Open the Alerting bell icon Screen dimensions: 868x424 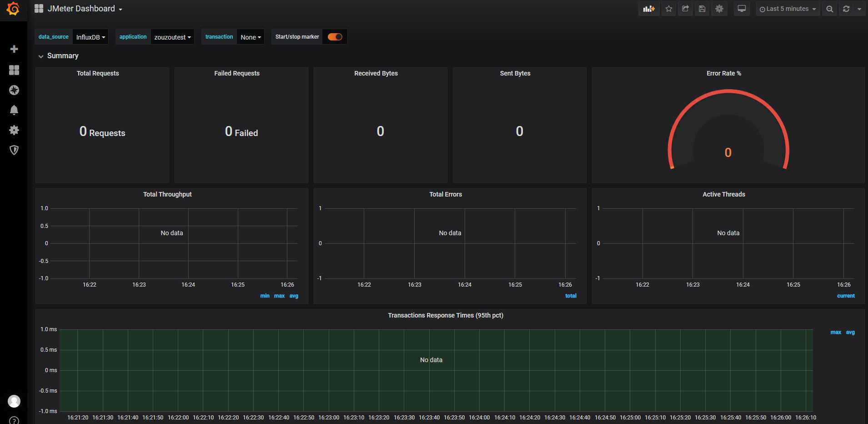(x=14, y=110)
